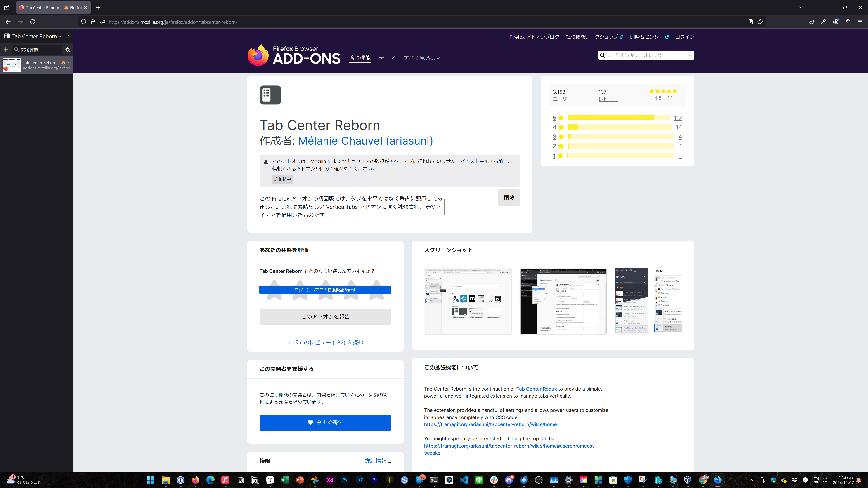Screen dimensions: 868x488
Task: Open list all tabs chevron
Action: pos(801,7)
